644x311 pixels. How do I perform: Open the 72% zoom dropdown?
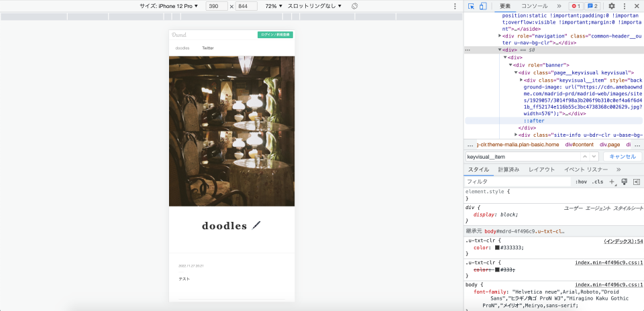[274, 6]
